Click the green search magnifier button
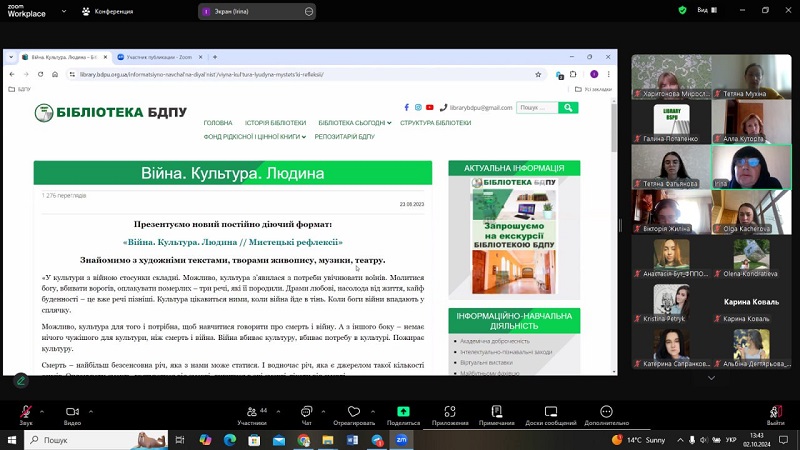800x450 pixels. [568, 108]
